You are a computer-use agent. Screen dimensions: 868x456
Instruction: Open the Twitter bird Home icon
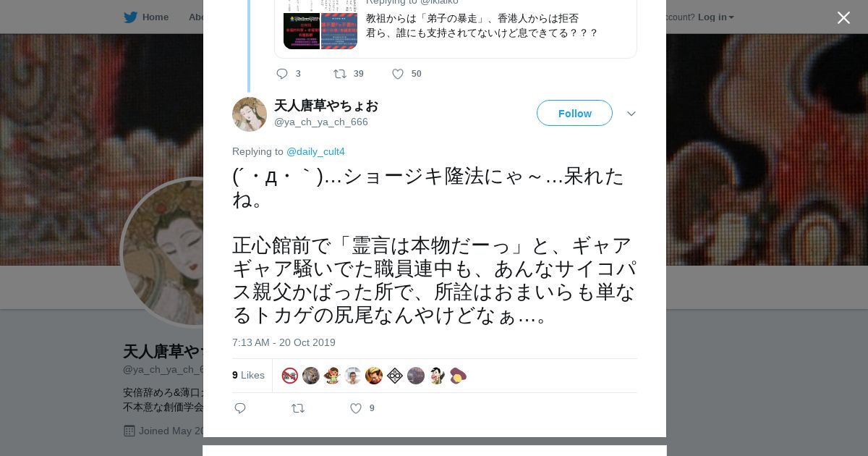130,17
